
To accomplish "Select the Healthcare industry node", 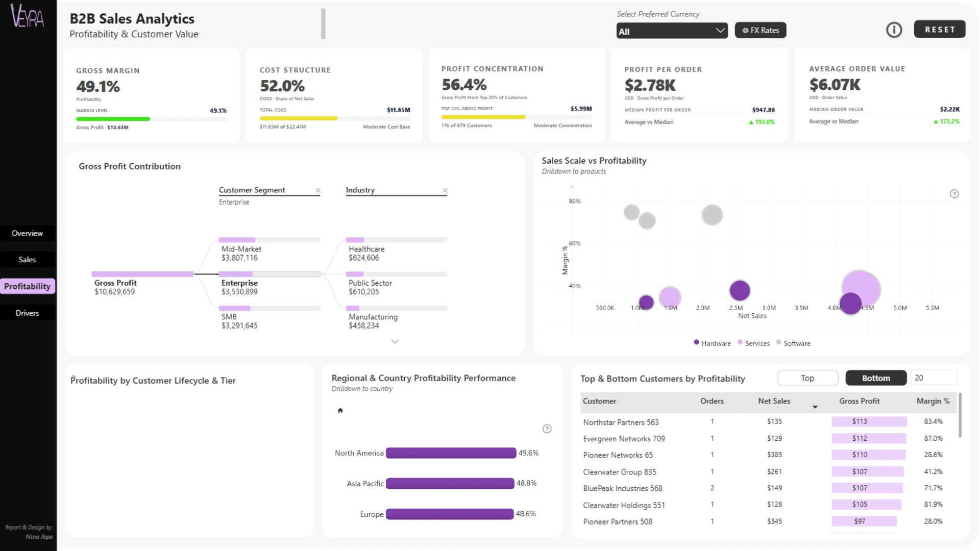I will [x=397, y=249].
